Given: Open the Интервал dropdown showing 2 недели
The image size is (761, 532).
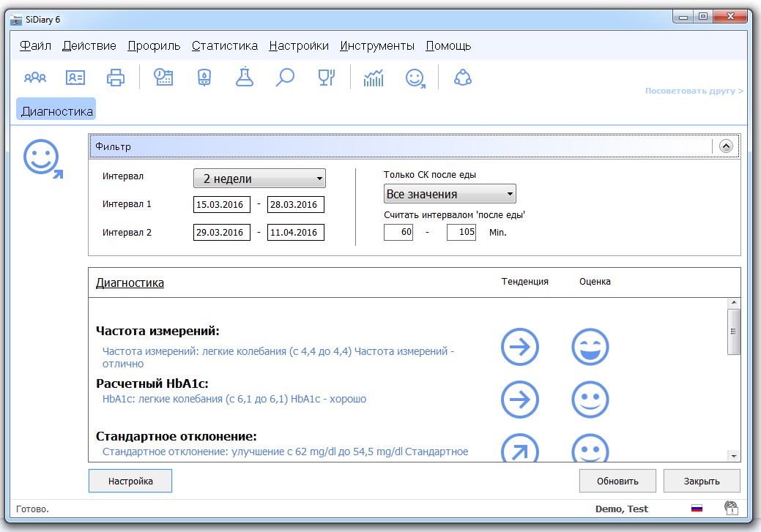Looking at the screenshot, I should coord(259,179).
